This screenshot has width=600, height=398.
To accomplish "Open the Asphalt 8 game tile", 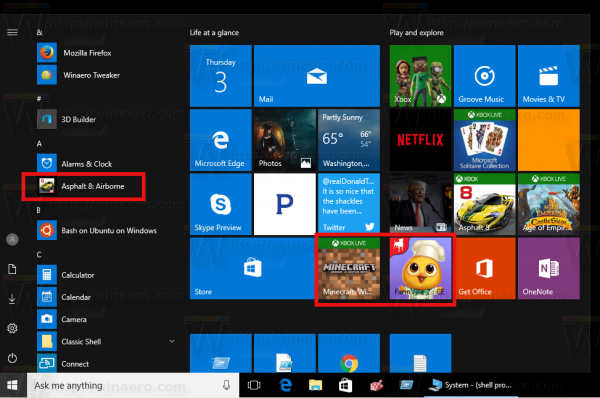I will click(x=484, y=204).
